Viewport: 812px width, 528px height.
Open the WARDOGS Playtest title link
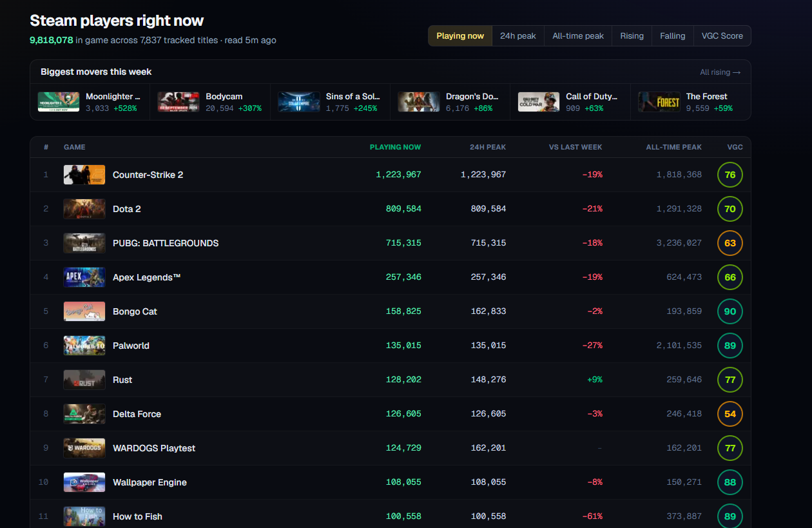(x=154, y=448)
